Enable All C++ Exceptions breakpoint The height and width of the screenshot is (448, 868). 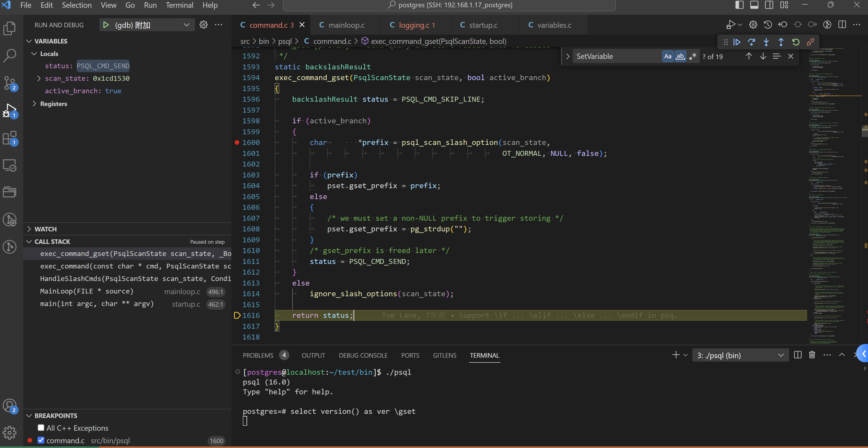pos(41,428)
